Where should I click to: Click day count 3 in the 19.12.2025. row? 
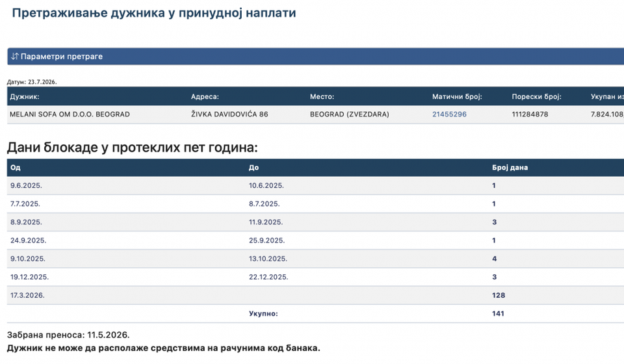point(494,278)
